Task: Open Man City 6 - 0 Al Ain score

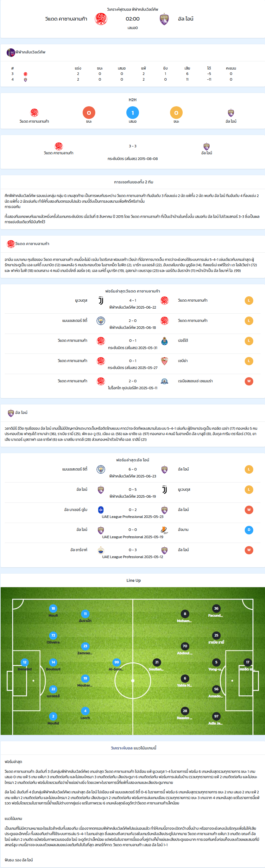Action: [133, 469]
